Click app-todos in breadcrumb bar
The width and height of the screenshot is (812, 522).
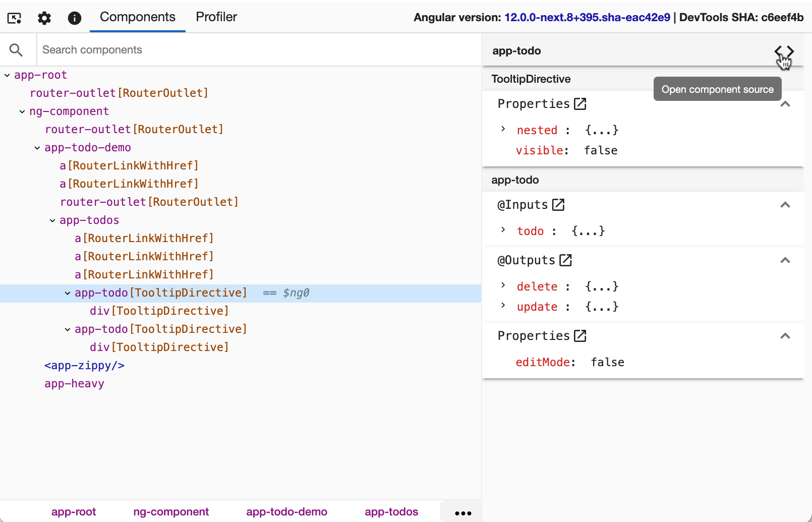(391, 511)
